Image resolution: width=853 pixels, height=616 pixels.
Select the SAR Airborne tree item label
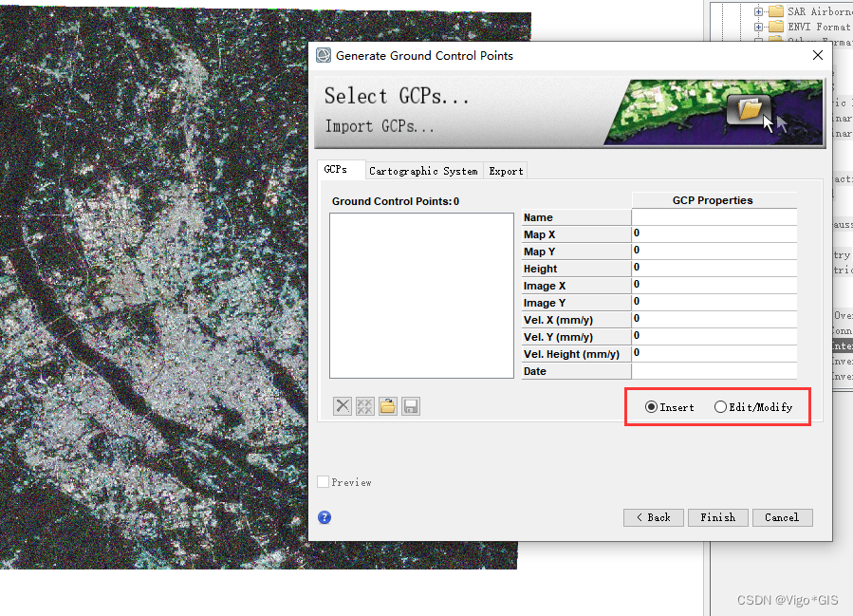click(820, 11)
